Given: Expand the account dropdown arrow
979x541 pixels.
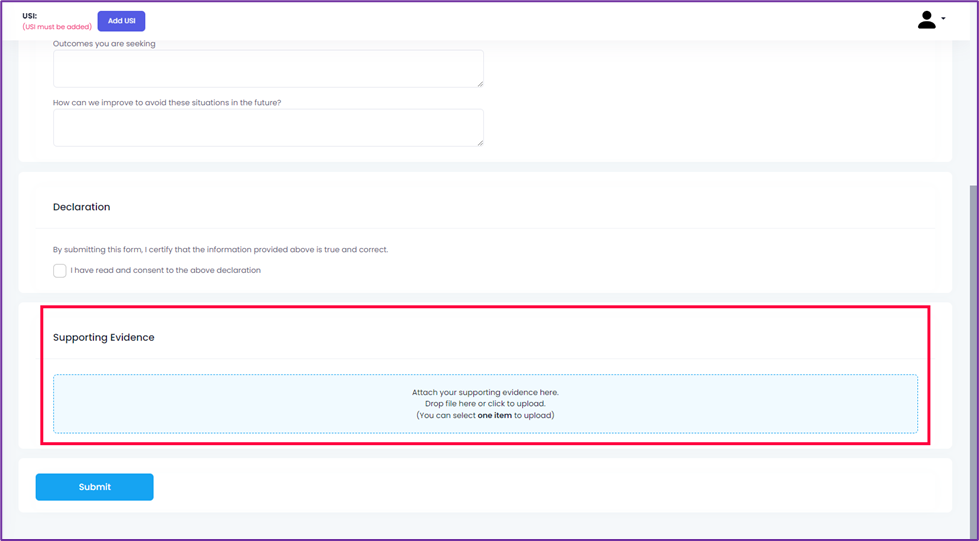Looking at the screenshot, I should click(x=943, y=18).
